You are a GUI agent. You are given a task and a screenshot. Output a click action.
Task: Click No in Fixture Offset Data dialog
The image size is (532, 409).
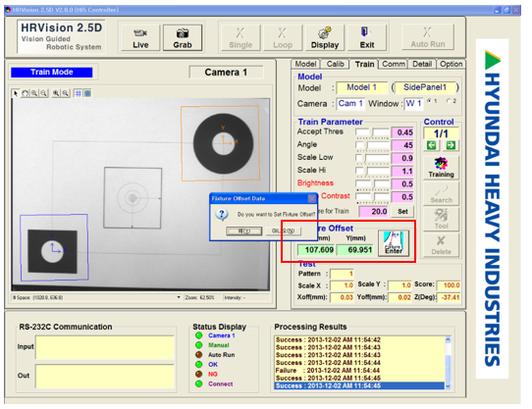pos(283,230)
